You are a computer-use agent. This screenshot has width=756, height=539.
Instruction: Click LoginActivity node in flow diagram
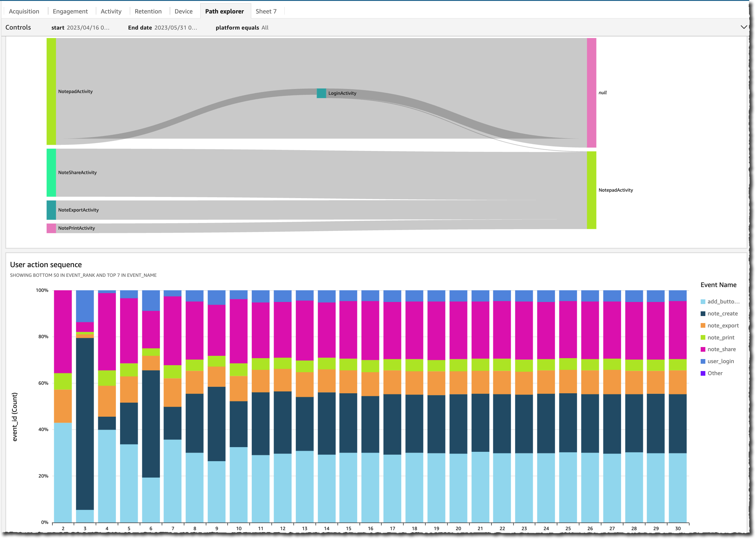321,93
